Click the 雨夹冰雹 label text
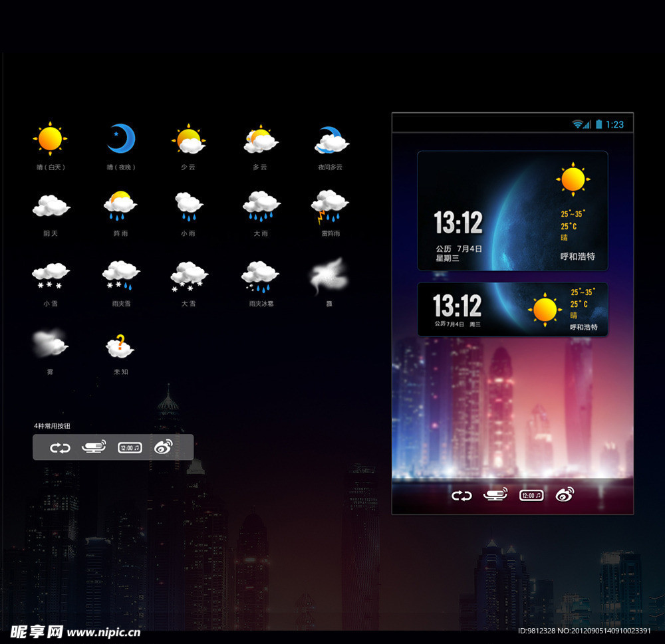665x644 pixels. (x=261, y=304)
